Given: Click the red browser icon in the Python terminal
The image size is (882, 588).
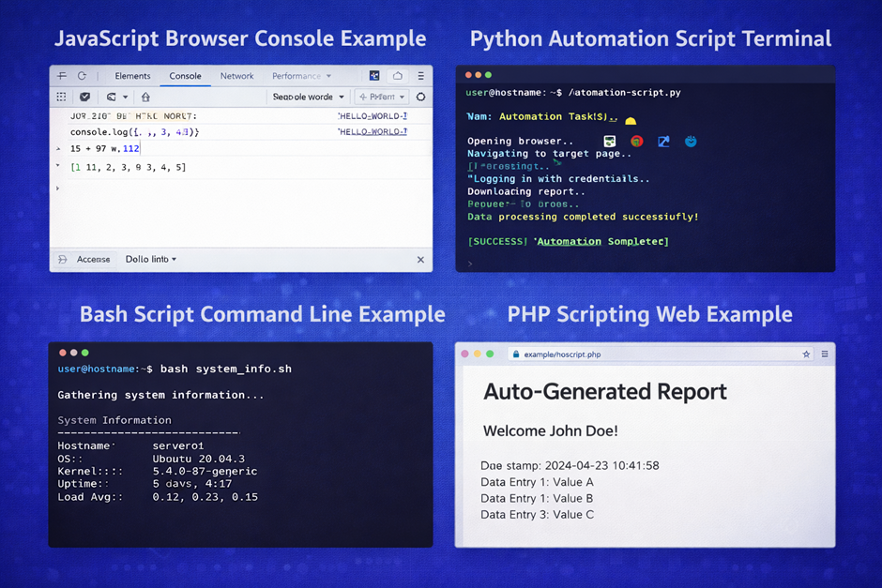Looking at the screenshot, I should click(637, 142).
